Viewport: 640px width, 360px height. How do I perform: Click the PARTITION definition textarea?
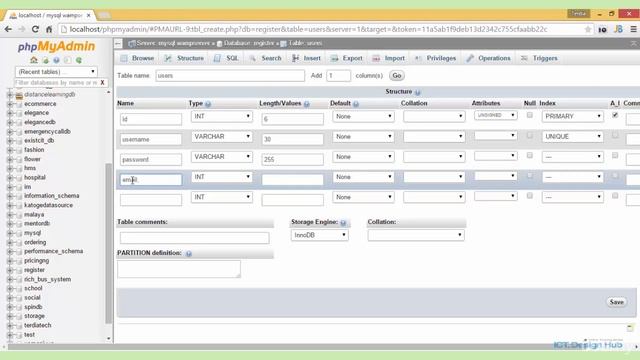(x=179, y=269)
